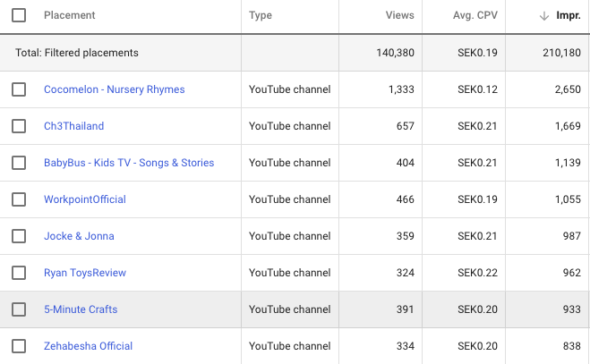Click Jocke & Jonna views cell 359
This screenshot has height=364, width=590.
point(406,236)
